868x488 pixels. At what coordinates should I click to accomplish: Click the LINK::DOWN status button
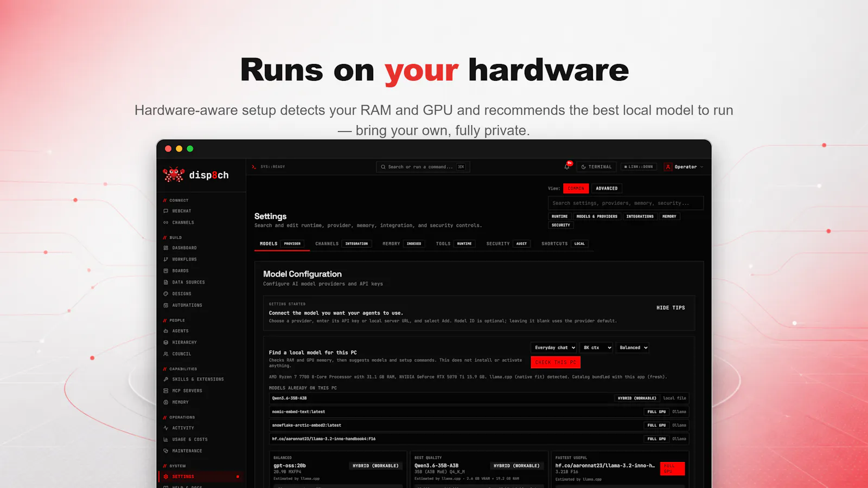coord(639,167)
